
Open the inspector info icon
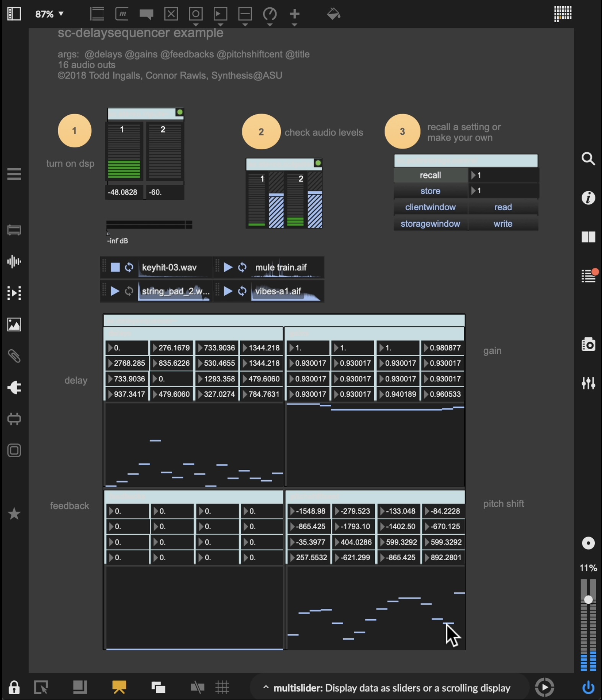[588, 198]
